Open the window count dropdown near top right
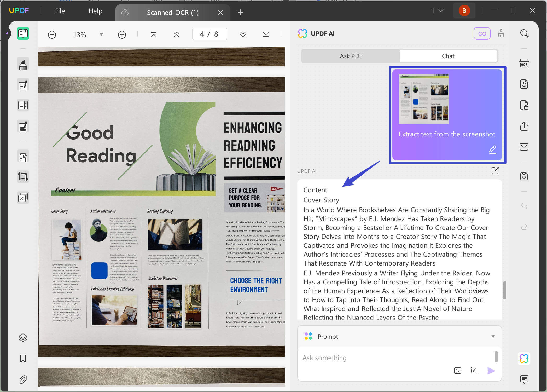Screen dimensions: 547x392 click(437, 11)
